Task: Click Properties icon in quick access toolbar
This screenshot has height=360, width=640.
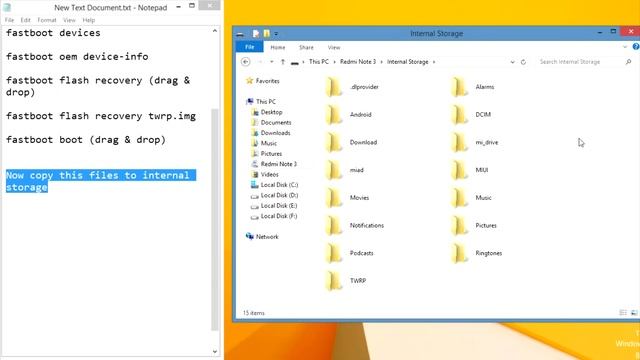Action: pyautogui.click(x=256, y=33)
